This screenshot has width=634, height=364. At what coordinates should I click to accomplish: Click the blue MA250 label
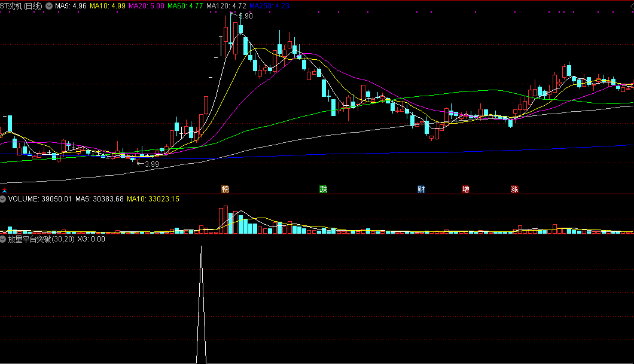(x=269, y=6)
